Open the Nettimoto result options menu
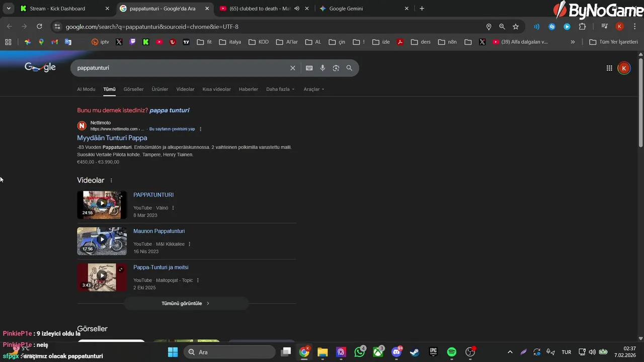 tap(200, 129)
